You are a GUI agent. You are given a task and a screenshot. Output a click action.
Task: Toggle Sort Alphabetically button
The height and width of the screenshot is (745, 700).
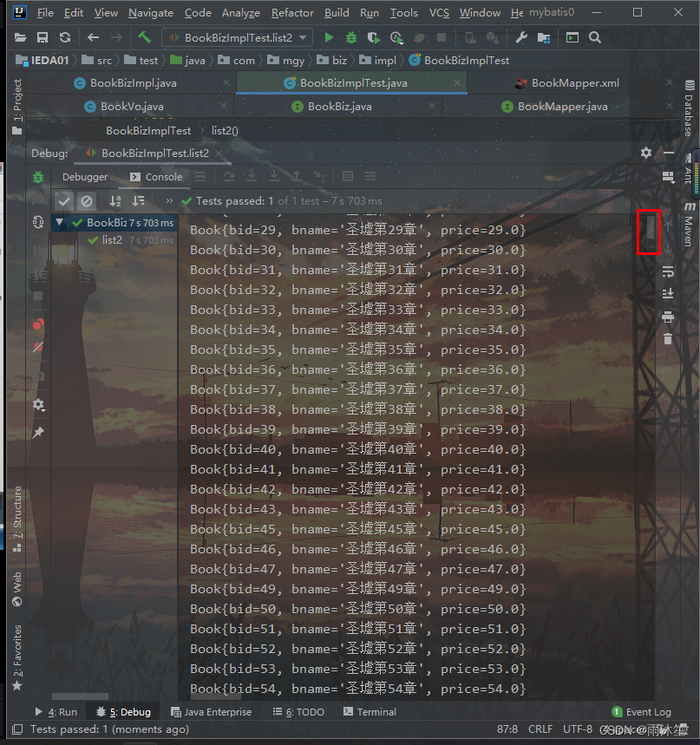[x=115, y=201]
